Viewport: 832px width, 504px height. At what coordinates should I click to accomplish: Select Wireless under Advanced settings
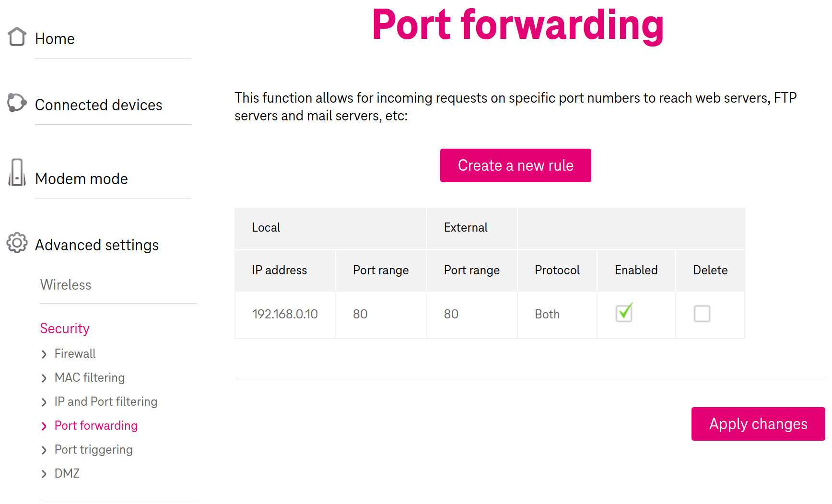(x=65, y=285)
